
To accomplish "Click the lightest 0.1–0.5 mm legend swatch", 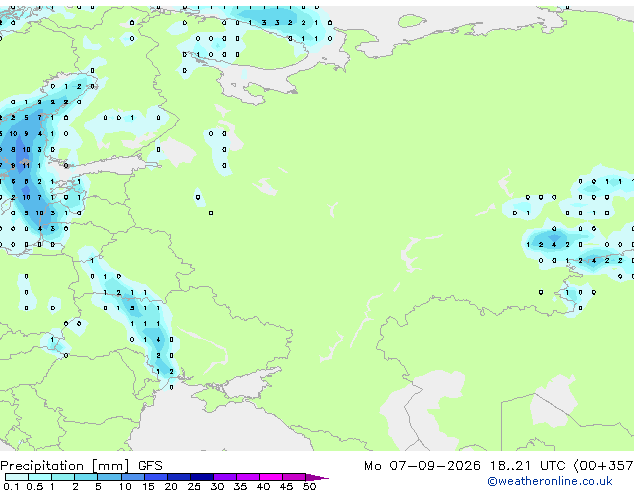I will [17, 477].
